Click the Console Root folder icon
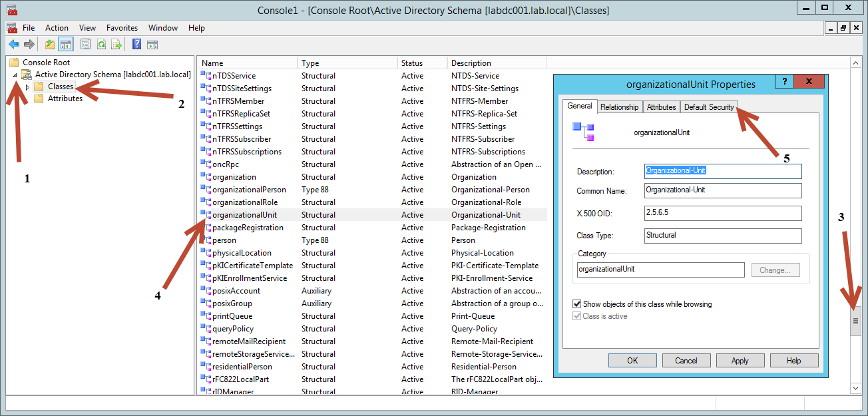This screenshot has width=868, height=416. pyautogui.click(x=14, y=63)
